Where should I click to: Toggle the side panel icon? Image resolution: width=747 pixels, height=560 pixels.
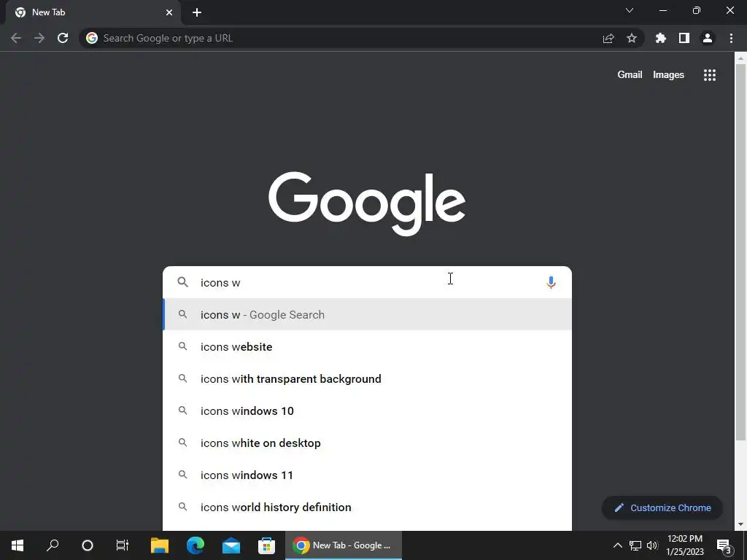coord(684,38)
